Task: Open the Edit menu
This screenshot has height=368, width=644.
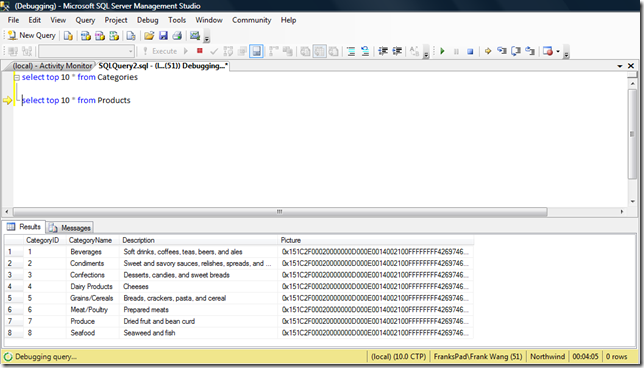Action: [x=34, y=20]
